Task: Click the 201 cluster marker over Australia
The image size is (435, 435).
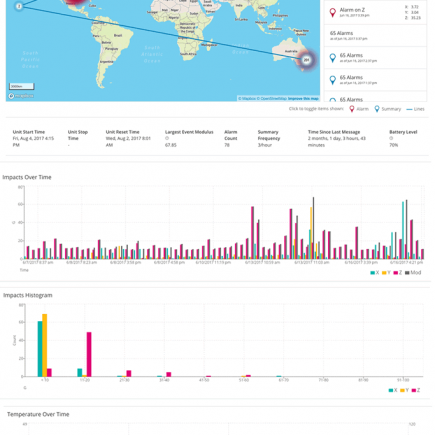Action: click(306, 60)
